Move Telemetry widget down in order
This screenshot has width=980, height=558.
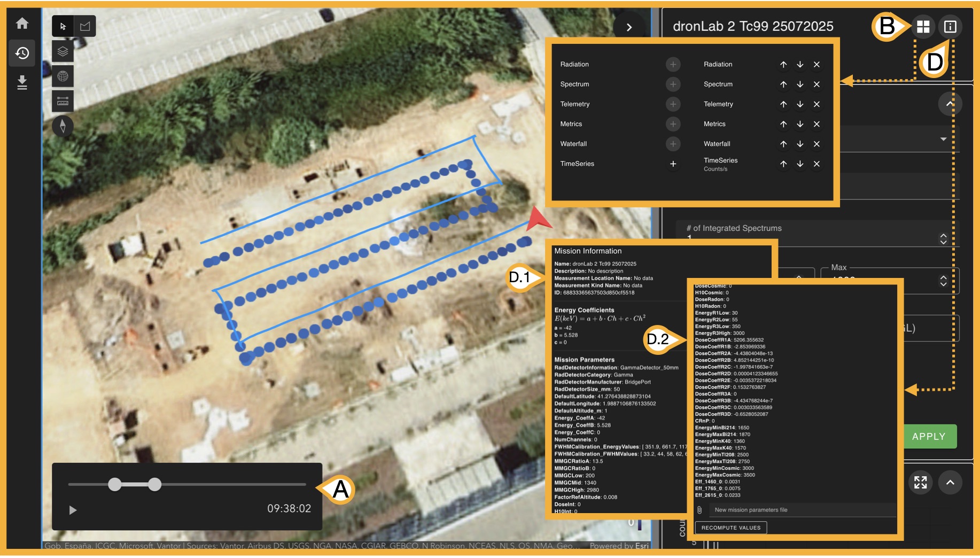tap(800, 104)
